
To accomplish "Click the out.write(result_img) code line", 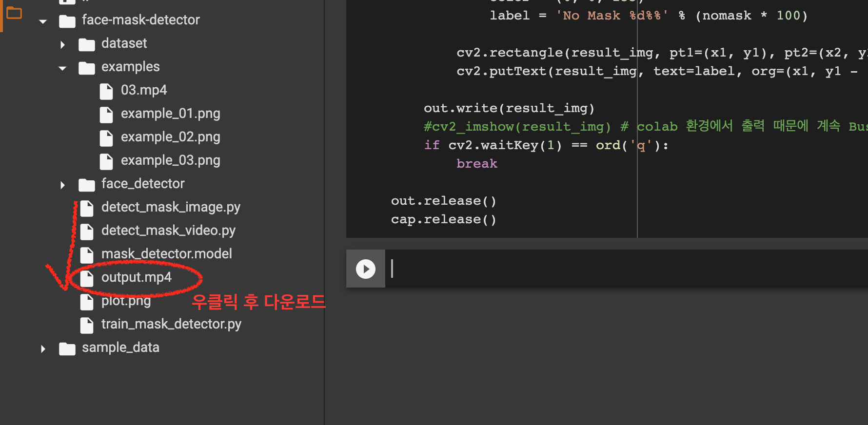I will (509, 108).
